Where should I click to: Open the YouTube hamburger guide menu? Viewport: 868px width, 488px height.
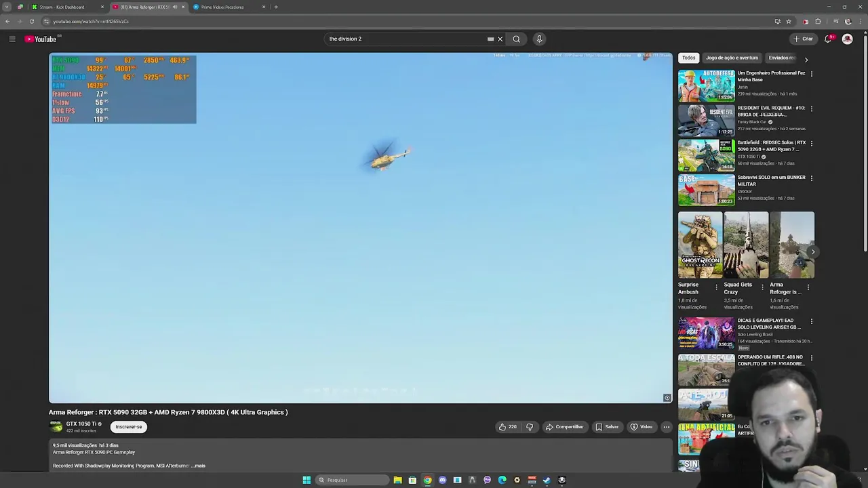coord(12,39)
